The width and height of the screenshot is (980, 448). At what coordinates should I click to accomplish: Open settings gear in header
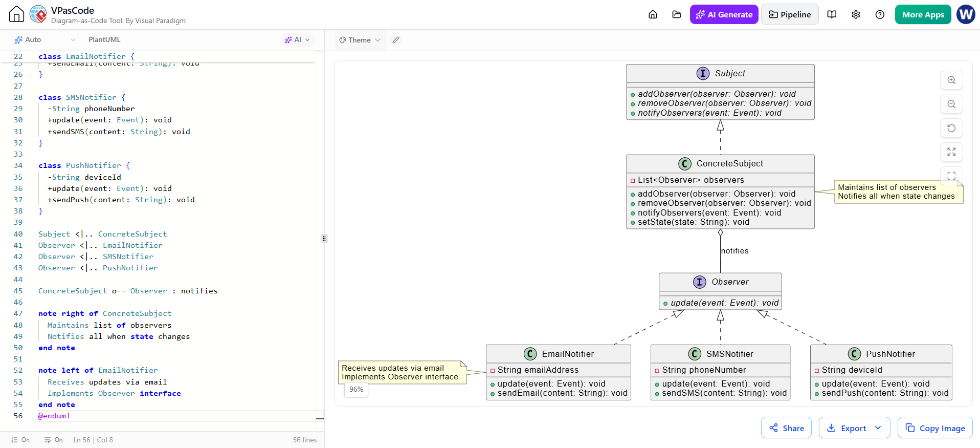tap(856, 14)
